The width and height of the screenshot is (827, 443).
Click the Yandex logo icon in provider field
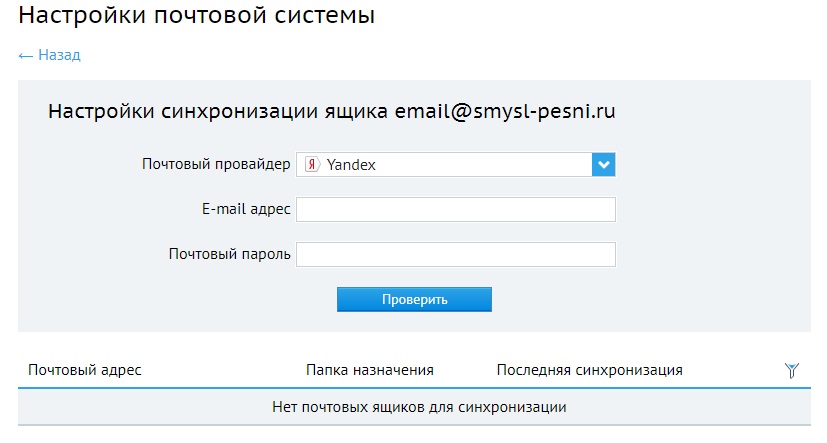pos(312,165)
